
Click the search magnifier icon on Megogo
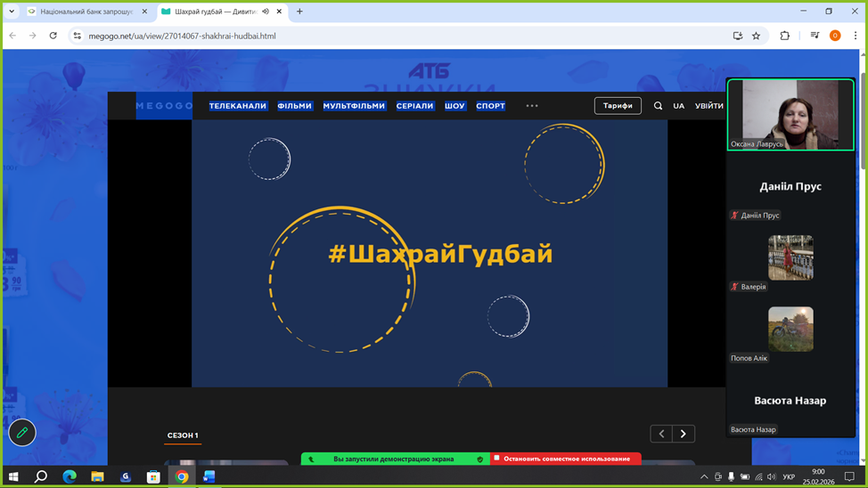coord(658,106)
